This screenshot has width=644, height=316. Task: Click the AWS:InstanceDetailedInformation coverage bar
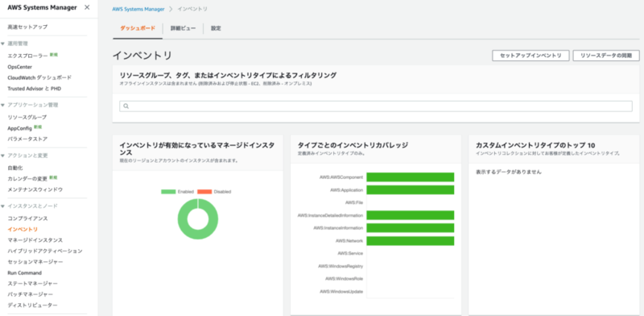click(x=411, y=215)
